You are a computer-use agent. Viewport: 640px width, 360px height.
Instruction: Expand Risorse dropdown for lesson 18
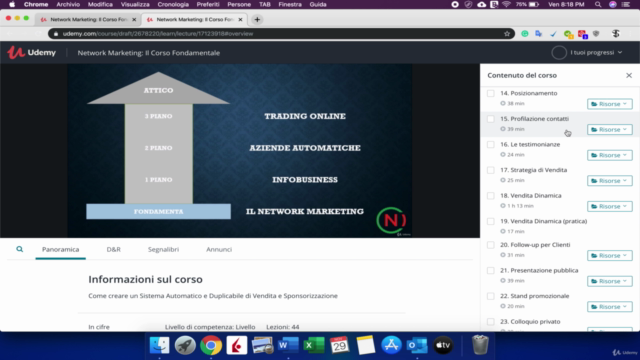[x=609, y=206]
